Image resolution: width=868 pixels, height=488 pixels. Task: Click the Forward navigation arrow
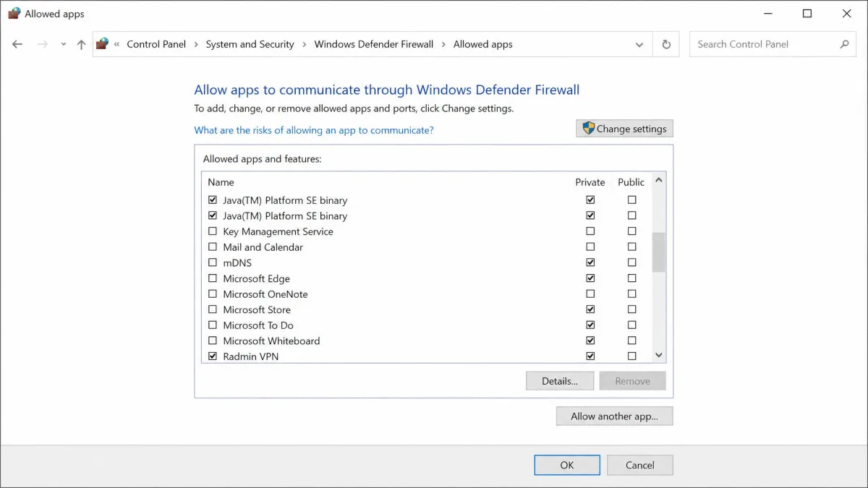coord(43,44)
